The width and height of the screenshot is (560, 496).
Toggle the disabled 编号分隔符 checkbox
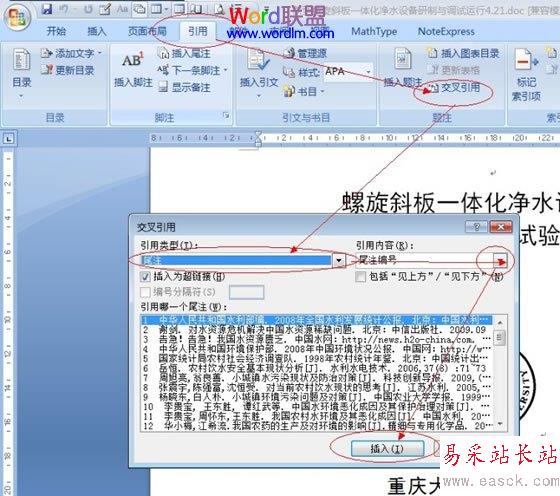[x=145, y=292]
